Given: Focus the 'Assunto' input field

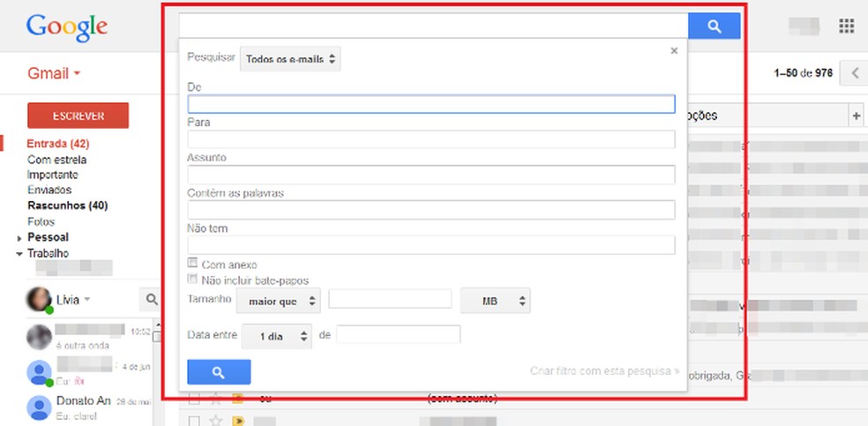Looking at the screenshot, I should [x=430, y=175].
